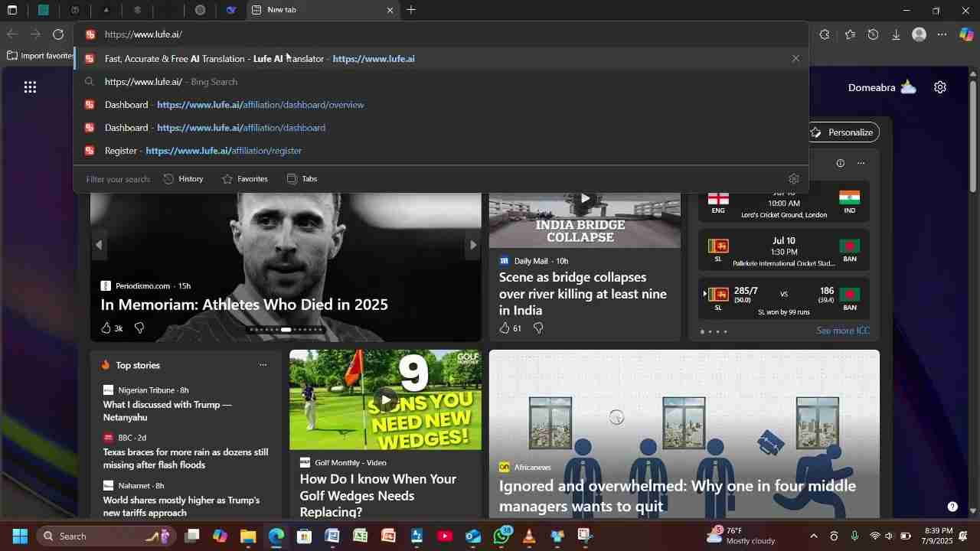Click the page vertical scrollbar
This screenshot has height=551, width=980.
973,135
